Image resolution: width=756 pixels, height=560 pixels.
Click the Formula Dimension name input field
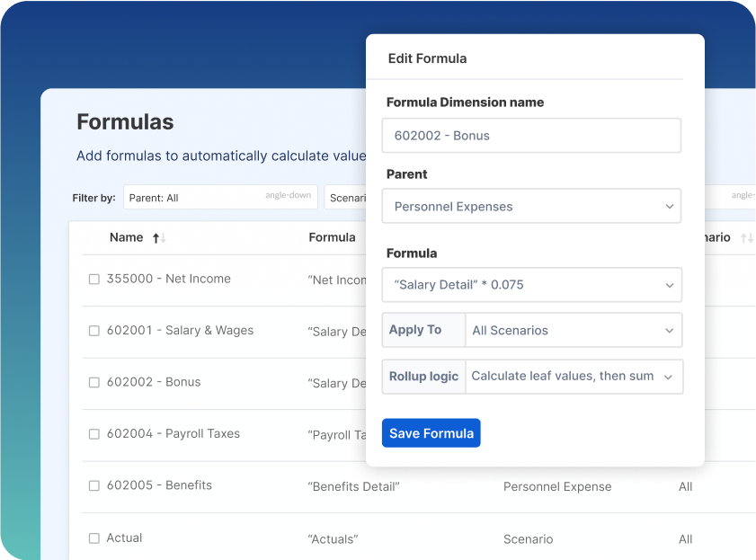click(x=531, y=136)
